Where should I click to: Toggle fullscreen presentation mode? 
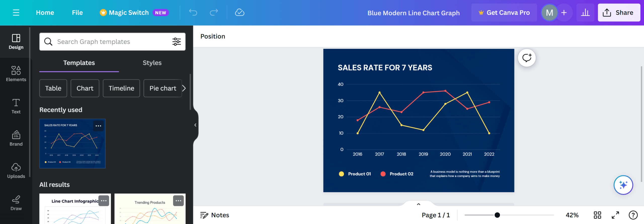click(615, 215)
